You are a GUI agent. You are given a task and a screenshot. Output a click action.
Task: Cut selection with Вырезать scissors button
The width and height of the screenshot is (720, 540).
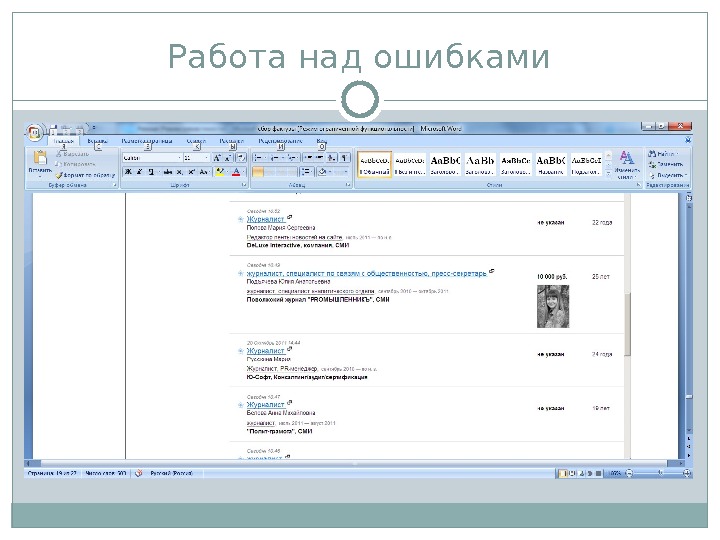(x=73, y=154)
